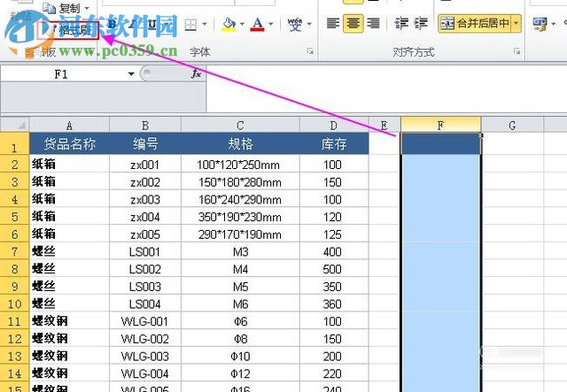567x392 pixels.
Task: Select 纸箱 cell in row 2
Action: 69,165
